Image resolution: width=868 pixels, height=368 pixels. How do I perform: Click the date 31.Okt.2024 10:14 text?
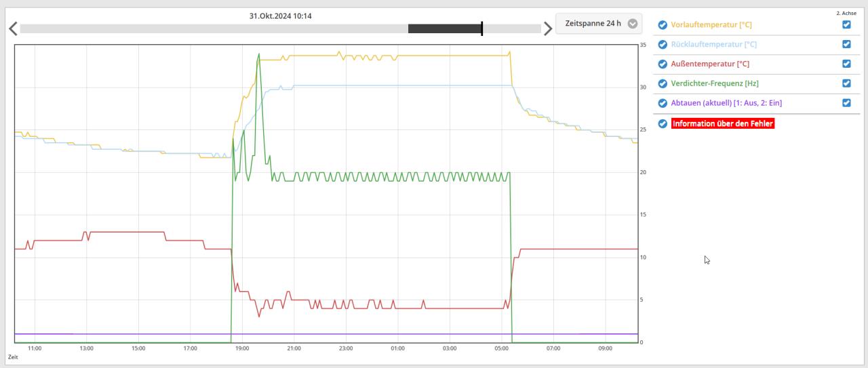[281, 16]
